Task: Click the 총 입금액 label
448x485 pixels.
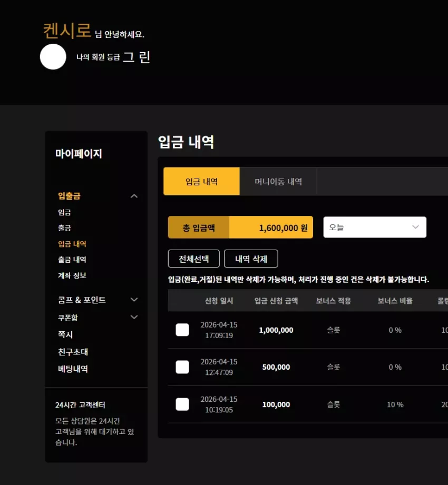Action: coord(199,228)
